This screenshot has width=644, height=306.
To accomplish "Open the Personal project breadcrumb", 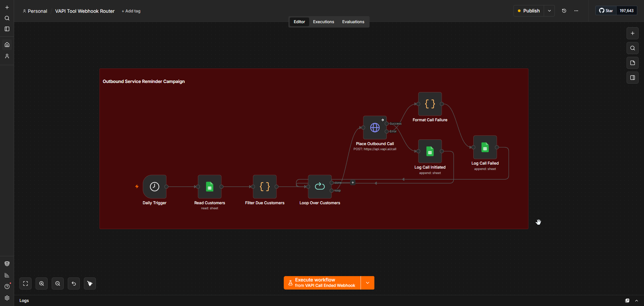I will [35, 11].
